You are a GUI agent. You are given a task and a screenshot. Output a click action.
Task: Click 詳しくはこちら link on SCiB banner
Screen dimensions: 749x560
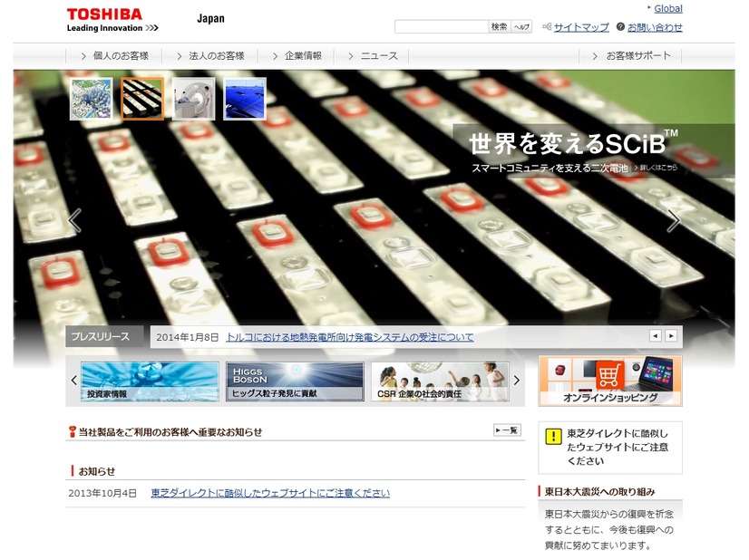[656, 168]
